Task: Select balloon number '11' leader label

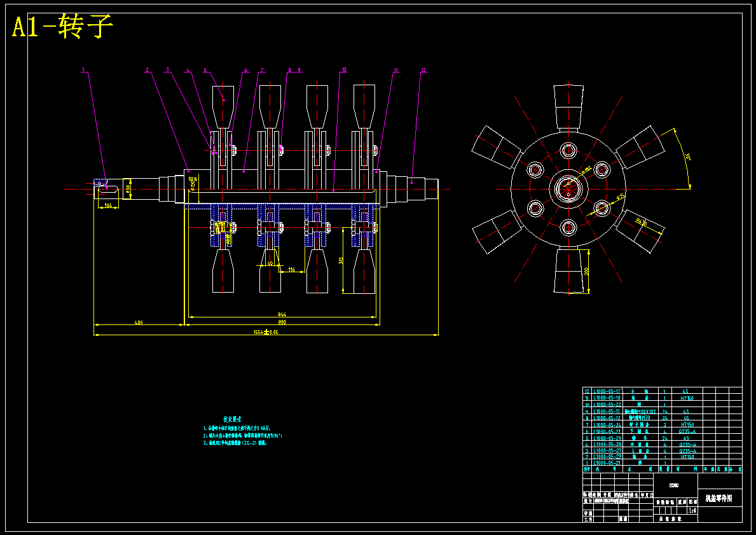Action: (396, 71)
